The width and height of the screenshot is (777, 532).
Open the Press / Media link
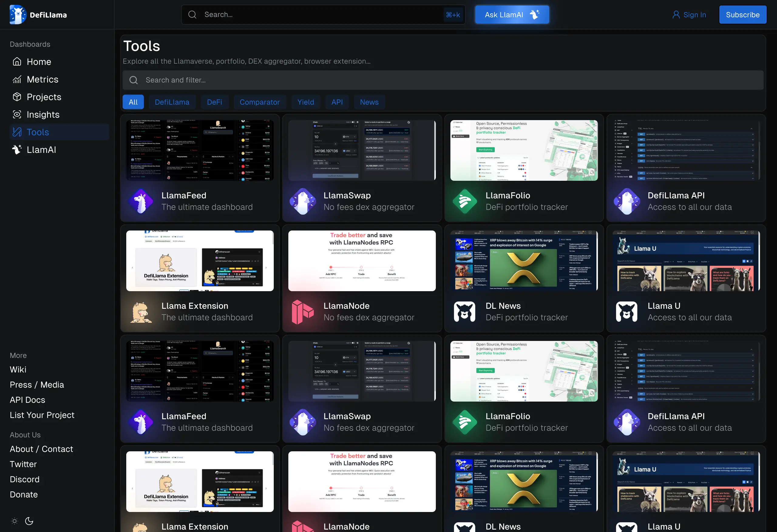tap(37, 384)
